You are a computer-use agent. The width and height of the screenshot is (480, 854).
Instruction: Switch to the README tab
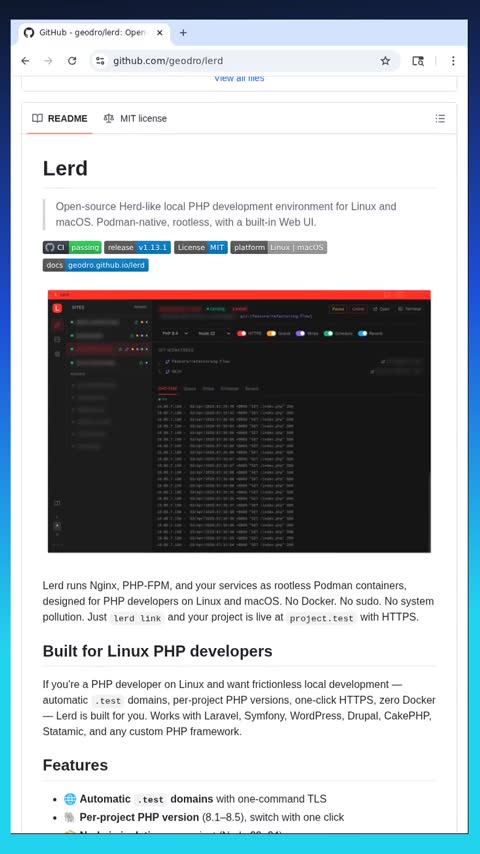tap(60, 118)
